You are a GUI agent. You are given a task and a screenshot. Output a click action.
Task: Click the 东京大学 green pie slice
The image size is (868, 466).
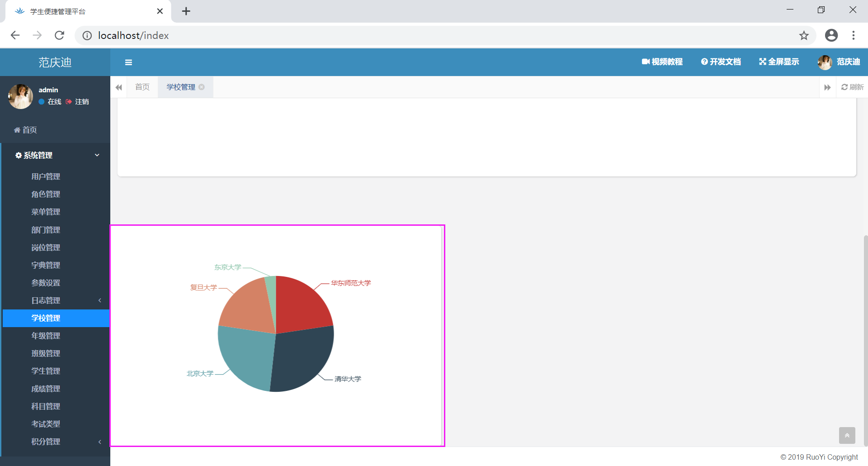coord(271,294)
